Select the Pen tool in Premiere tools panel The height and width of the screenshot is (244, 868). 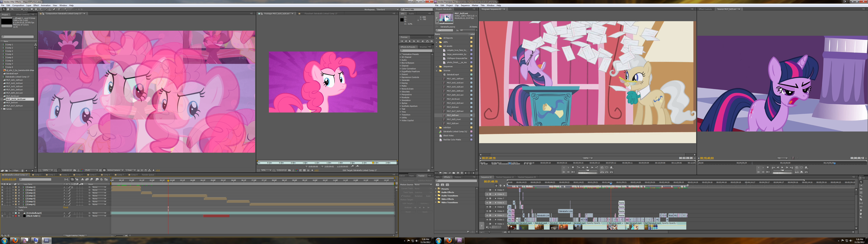pos(861,210)
